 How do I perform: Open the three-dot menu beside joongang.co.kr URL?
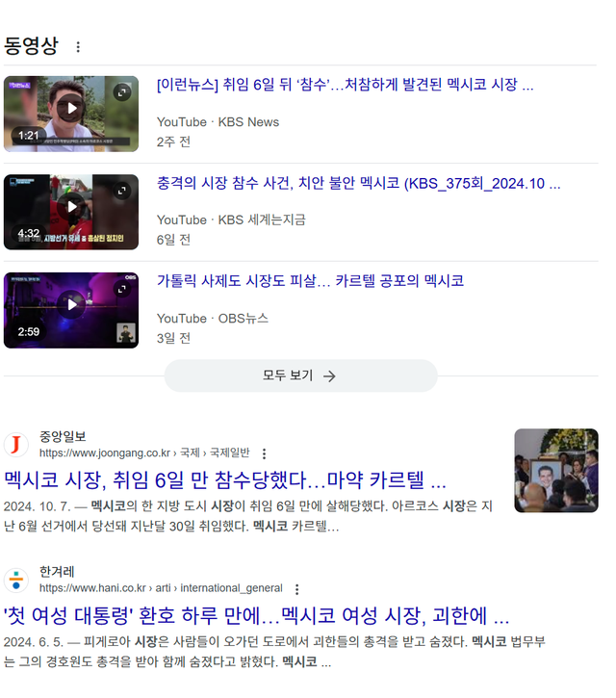pyautogui.click(x=265, y=453)
